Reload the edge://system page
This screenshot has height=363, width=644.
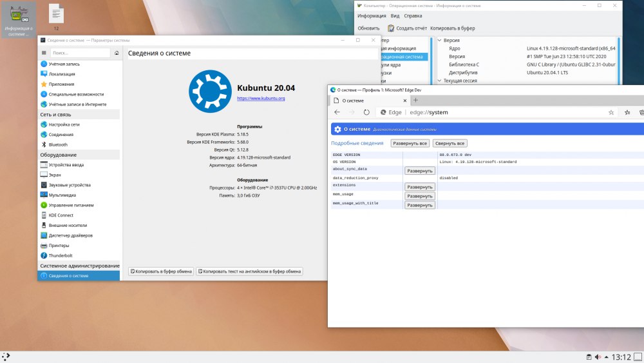[x=366, y=112]
